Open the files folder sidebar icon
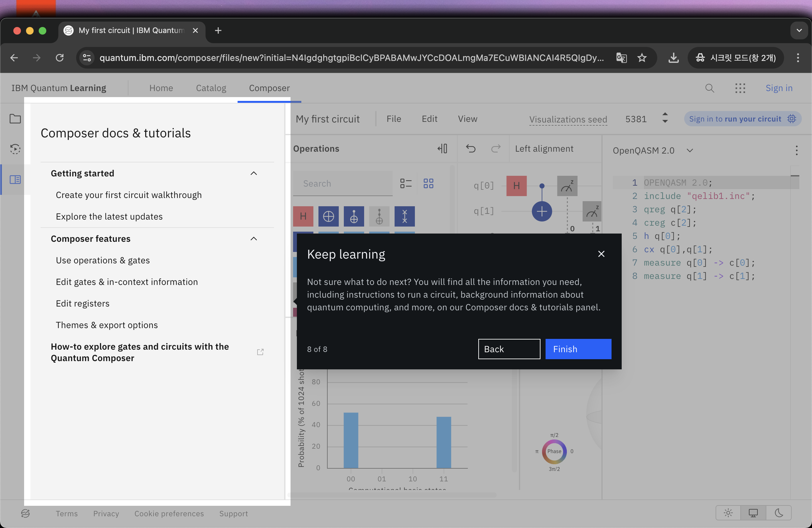The width and height of the screenshot is (812, 528). tap(15, 119)
